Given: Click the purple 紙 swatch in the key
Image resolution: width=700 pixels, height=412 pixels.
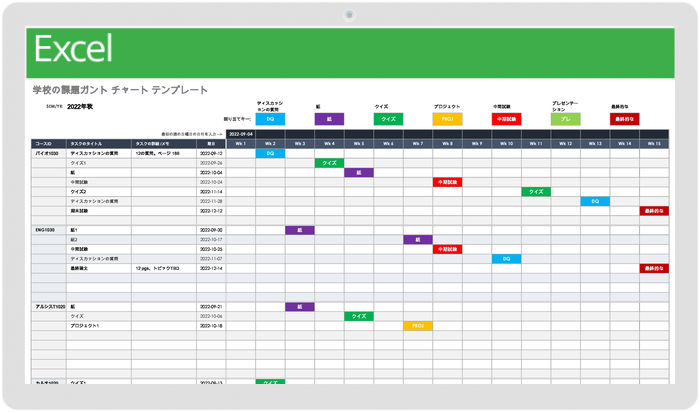Looking at the screenshot, I should pyautogui.click(x=329, y=119).
